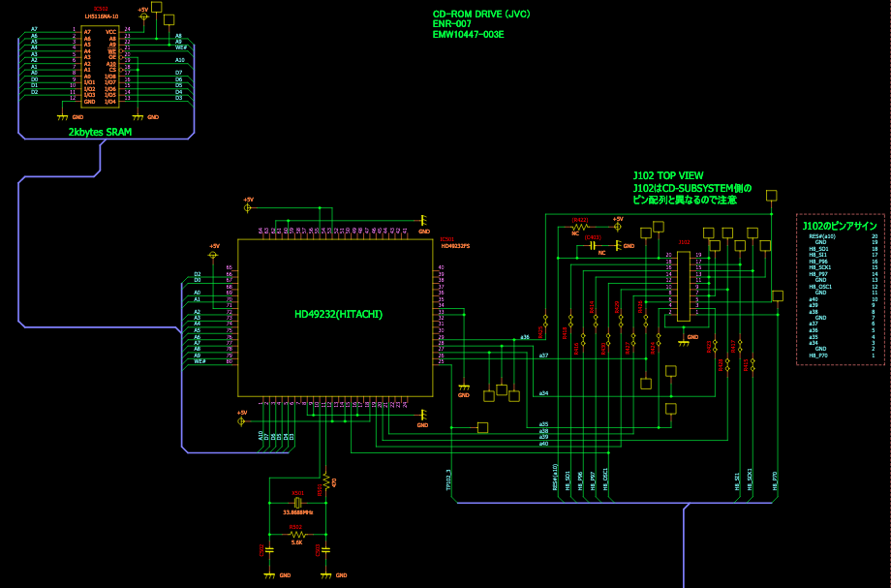Click the H8_P70 net label
891x588 pixels.
pyautogui.click(x=775, y=481)
